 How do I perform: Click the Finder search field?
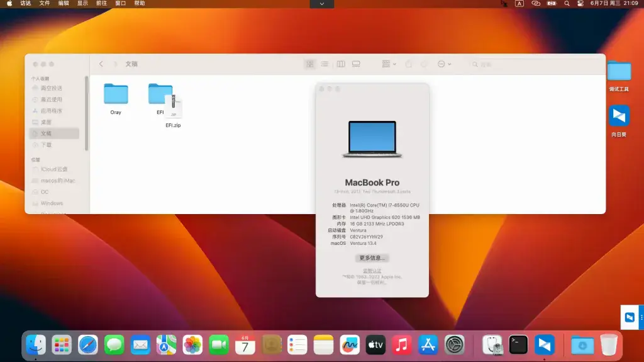(x=534, y=64)
